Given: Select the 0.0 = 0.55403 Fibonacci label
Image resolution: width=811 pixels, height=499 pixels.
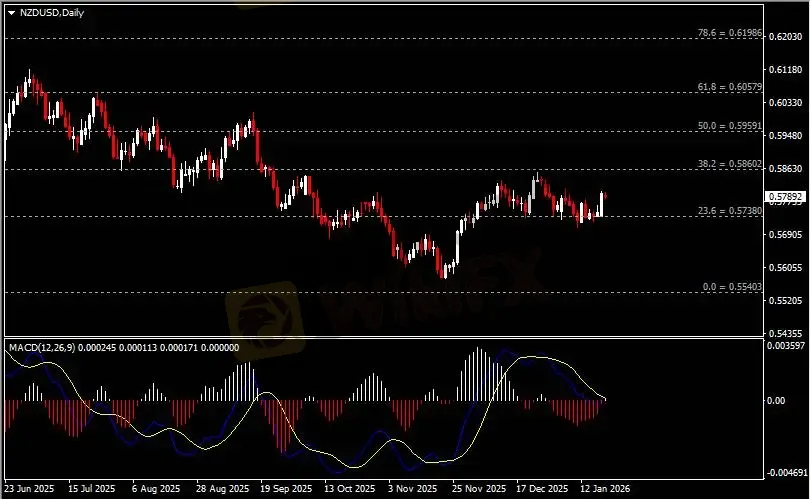Looking at the screenshot, I should click(x=732, y=287).
